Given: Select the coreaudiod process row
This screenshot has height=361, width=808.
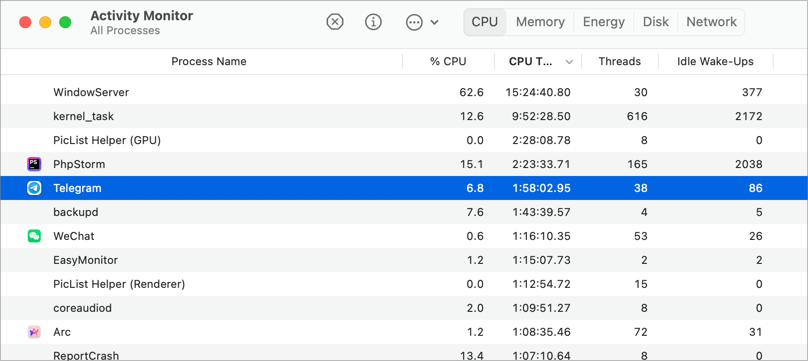Looking at the screenshot, I should (404, 308).
